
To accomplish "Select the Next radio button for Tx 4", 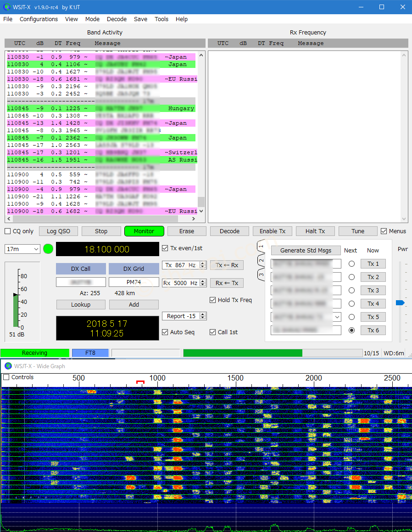I will click(x=351, y=304).
